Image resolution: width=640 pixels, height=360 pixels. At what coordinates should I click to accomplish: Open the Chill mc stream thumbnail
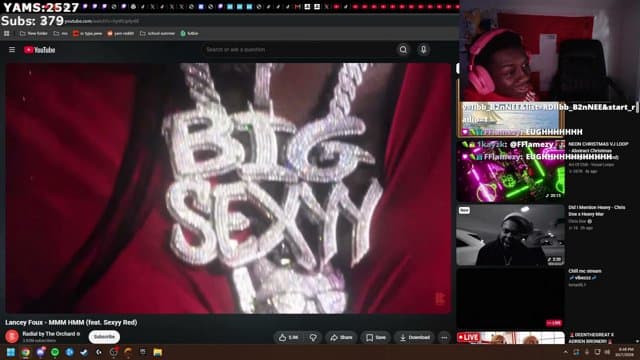click(x=510, y=299)
